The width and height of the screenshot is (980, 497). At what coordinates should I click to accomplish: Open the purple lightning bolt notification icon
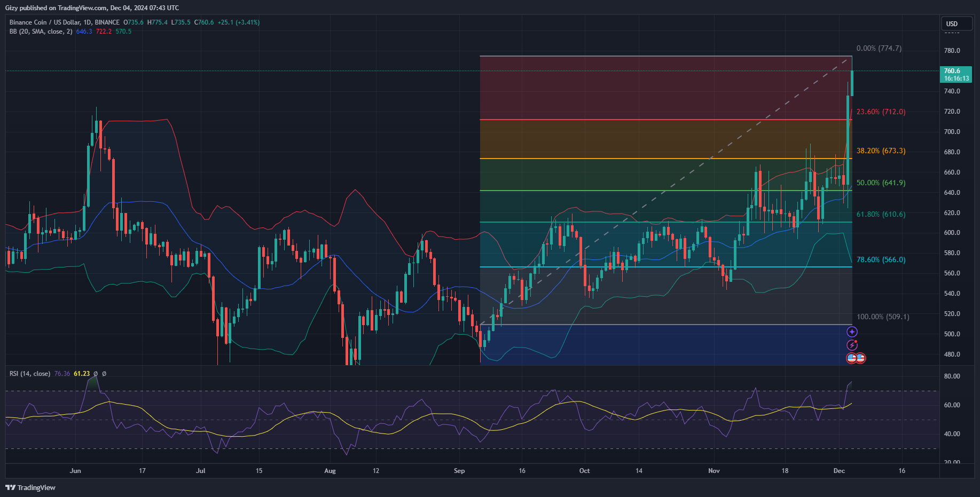point(852,345)
